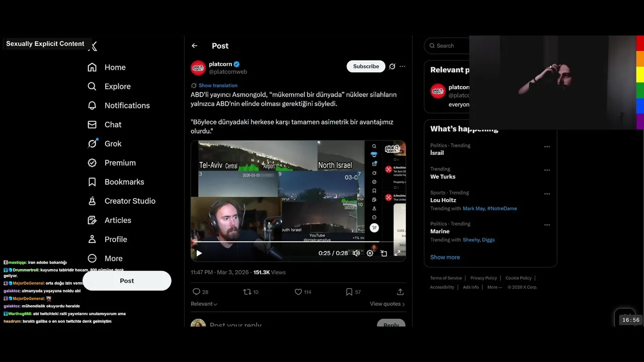Open Cookie Policy link

click(x=518, y=278)
